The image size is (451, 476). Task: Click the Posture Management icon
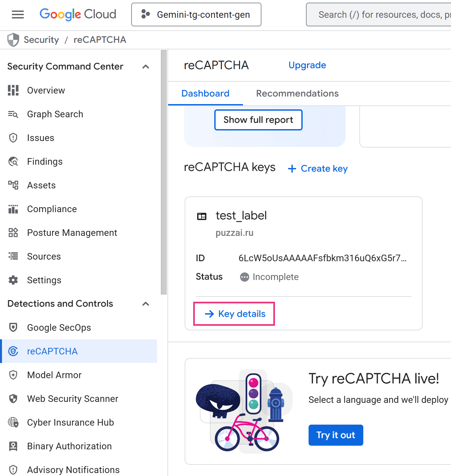coord(13,233)
